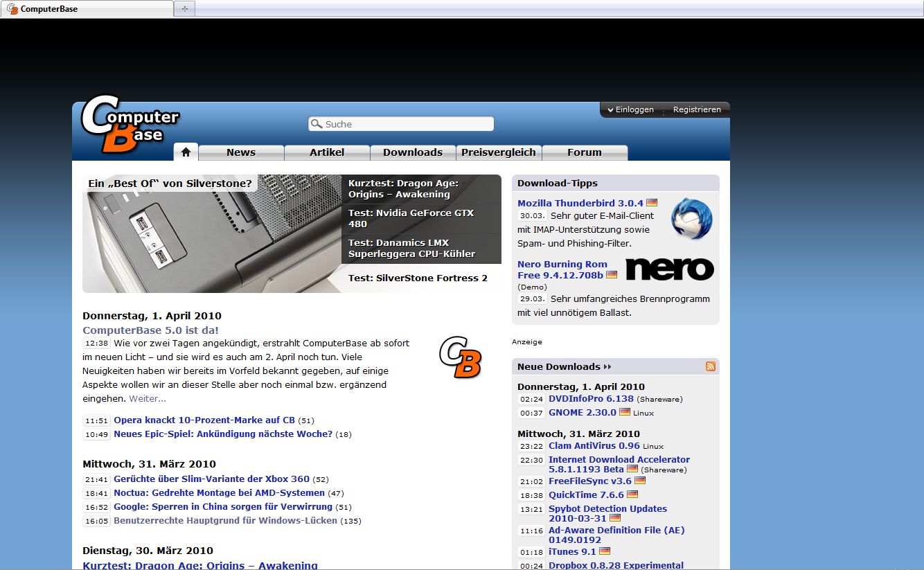Open the News tab
The image size is (924, 570).
241,152
